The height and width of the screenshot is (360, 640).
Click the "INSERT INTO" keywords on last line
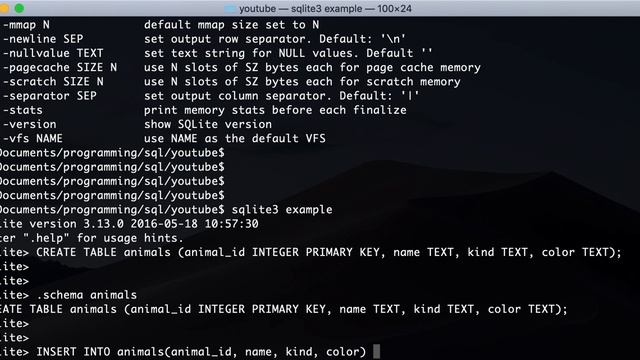pyautogui.click(x=73, y=352)
